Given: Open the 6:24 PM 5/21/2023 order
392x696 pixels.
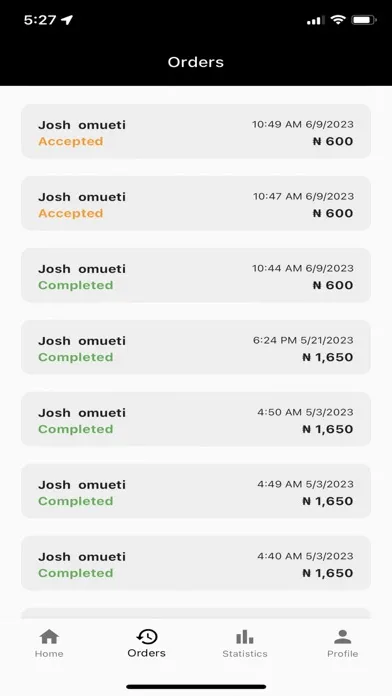Looking at the screenshot, I should point(196,347).
